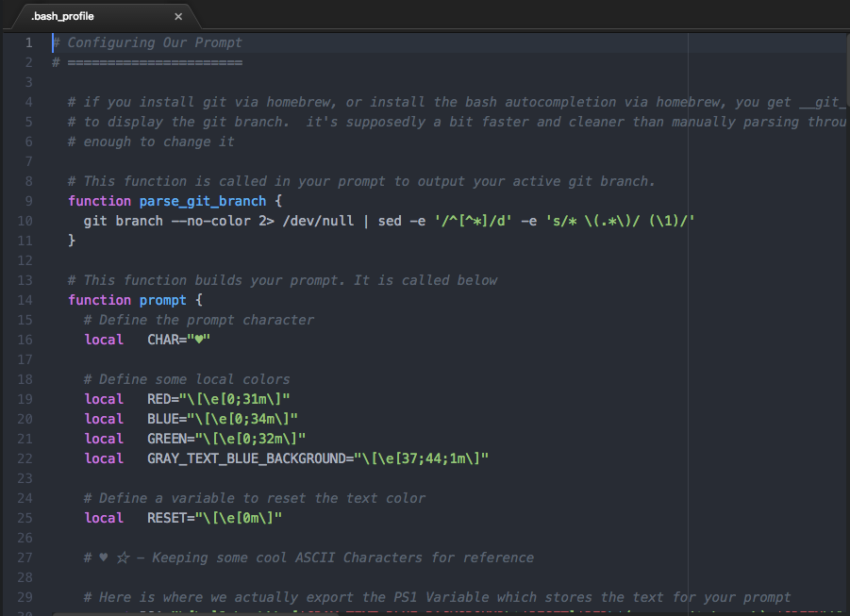850x616 pixels.
Task: Click the closing brace on line 11
Action: (x=71, y=241)
